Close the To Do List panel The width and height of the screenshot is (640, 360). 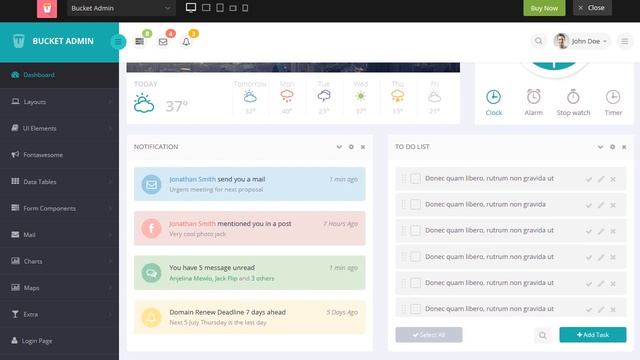pyautogui.click(x=624, y=147)
